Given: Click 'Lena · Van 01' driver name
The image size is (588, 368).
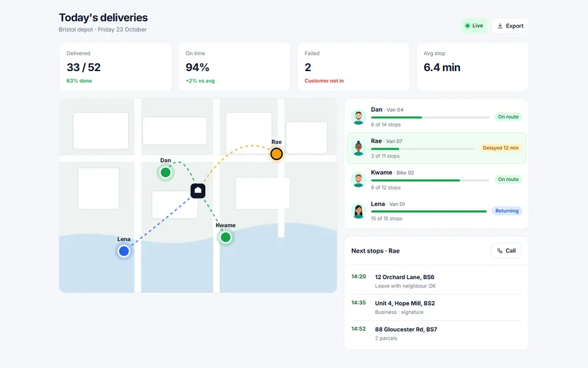Looking at the screenshot, I should [388, 204].
